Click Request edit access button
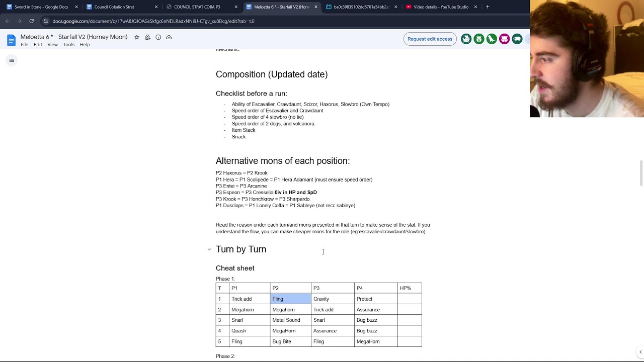The width and height of the screenshot is (644, 362). [430, 39]
